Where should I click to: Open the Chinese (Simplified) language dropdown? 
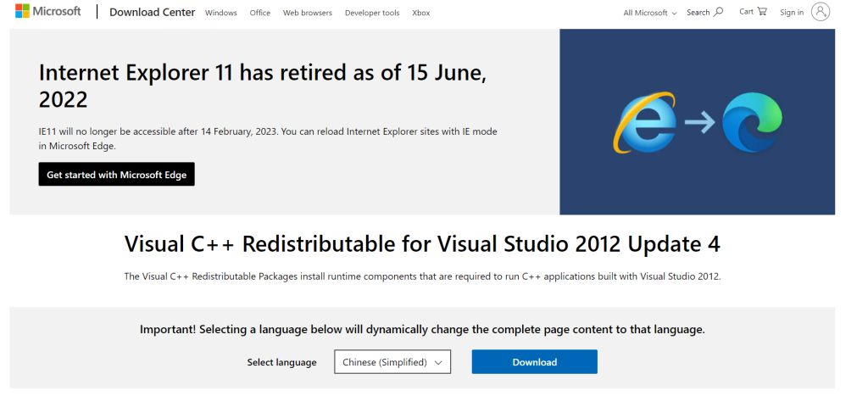pos(392,362)
